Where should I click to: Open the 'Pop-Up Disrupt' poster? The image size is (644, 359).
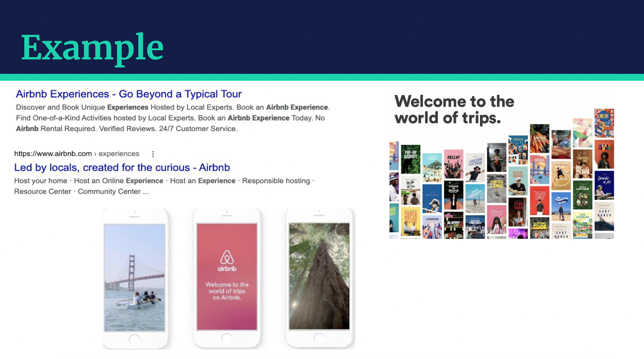pos(411,159)
